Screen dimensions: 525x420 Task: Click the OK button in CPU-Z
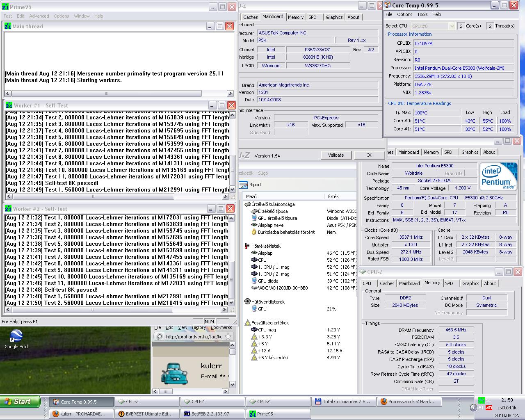369,155
